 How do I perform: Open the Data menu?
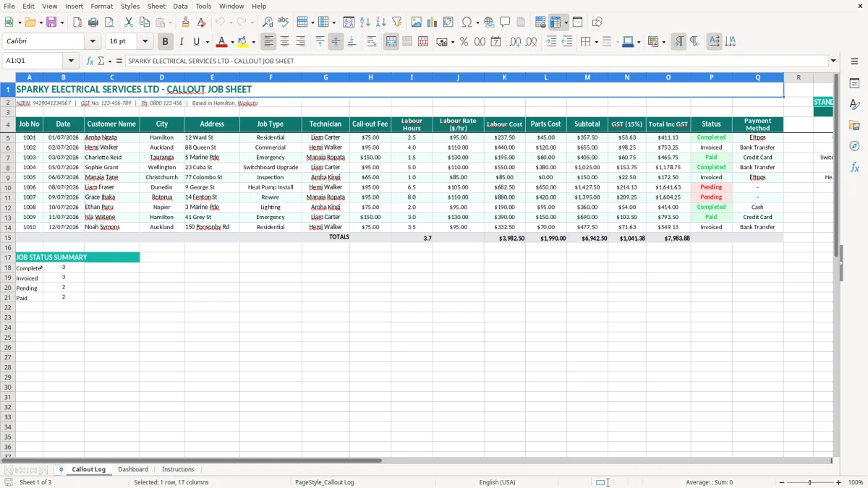tap(180, 6)
